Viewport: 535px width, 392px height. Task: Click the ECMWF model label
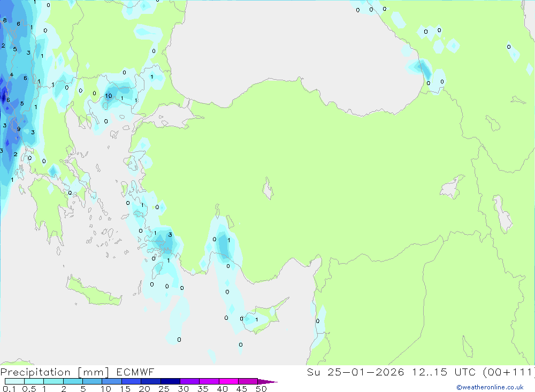[x=135, y=372]
